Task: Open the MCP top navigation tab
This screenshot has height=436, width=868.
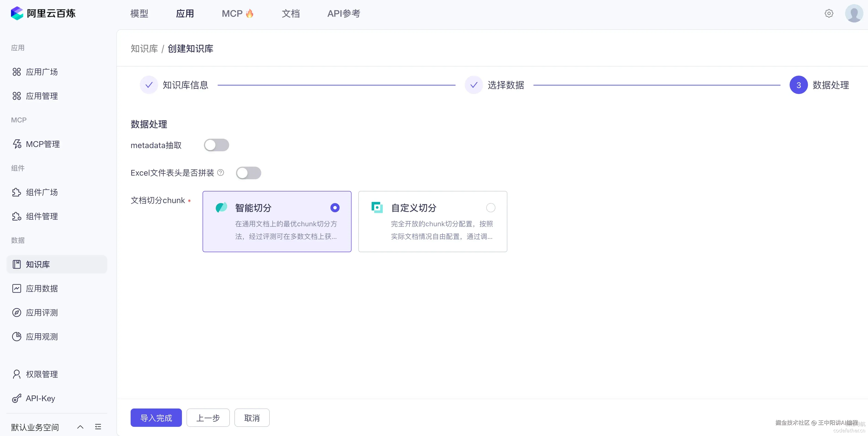Action: pos(237,14)
